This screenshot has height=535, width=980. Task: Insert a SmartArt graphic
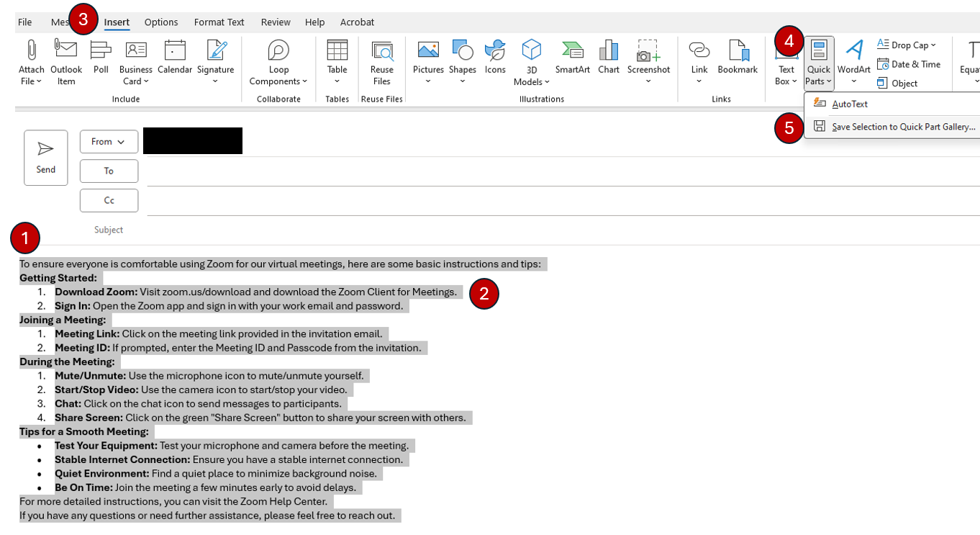[x=573, y=58]
